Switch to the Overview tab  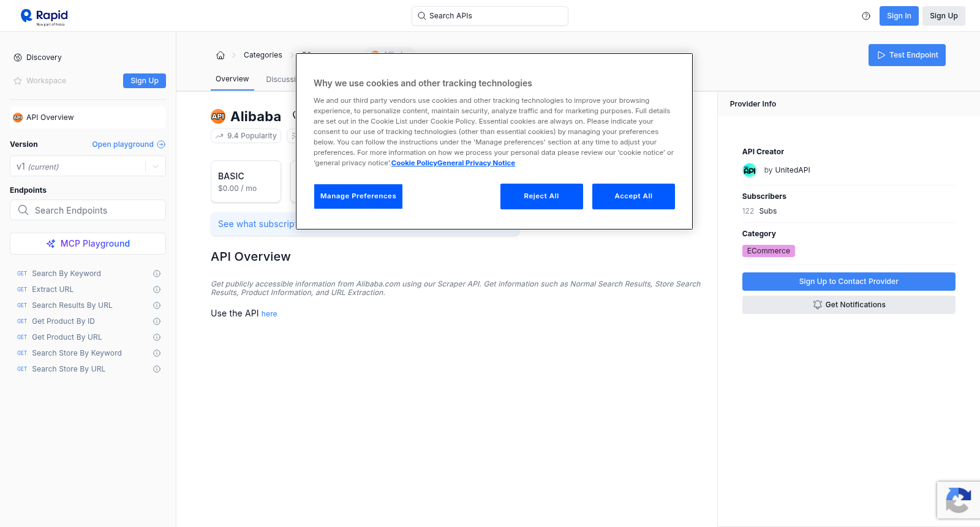click(x=232, y=79)
